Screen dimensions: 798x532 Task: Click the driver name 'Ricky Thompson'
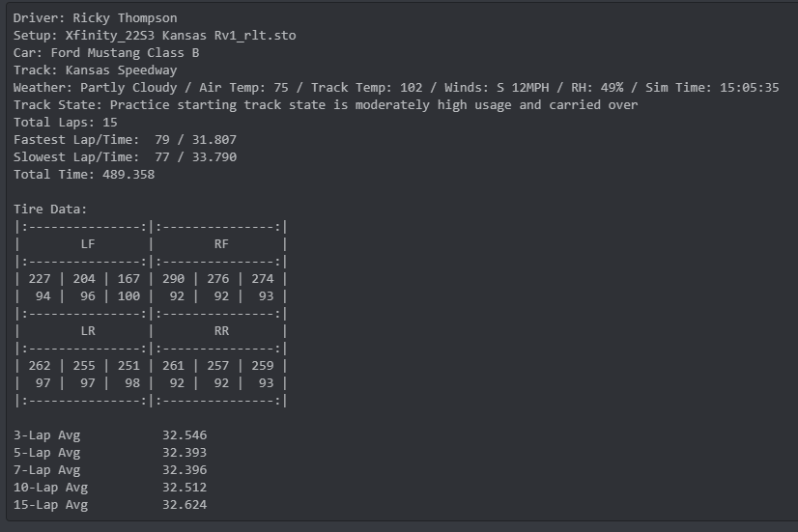pos(125,17)
